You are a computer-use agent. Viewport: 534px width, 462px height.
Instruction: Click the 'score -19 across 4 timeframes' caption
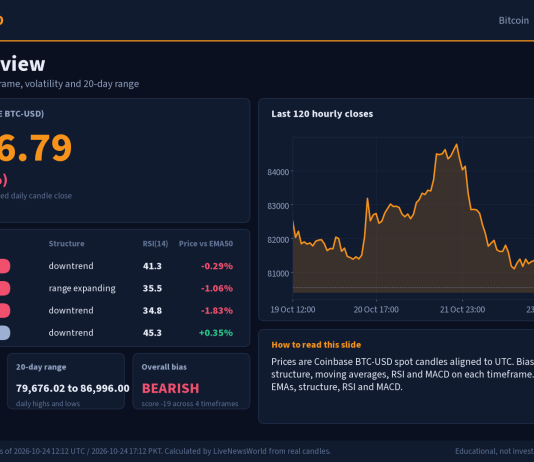click(x=190, y=404)
